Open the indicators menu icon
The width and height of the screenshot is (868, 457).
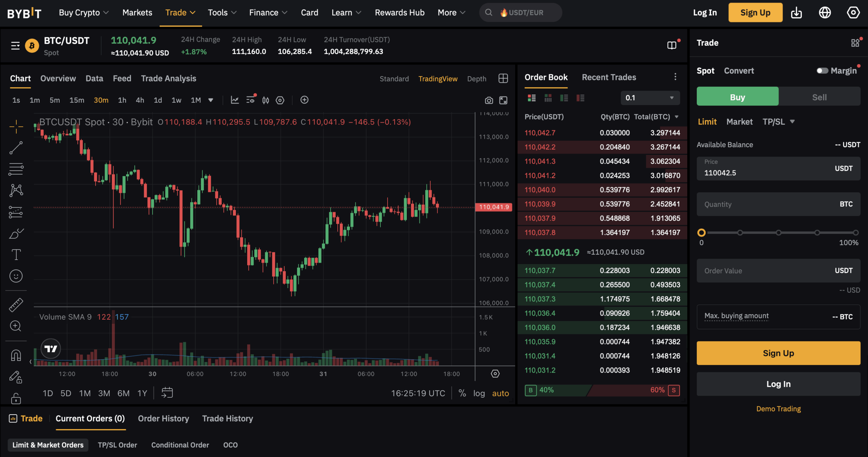pos(251,100)
